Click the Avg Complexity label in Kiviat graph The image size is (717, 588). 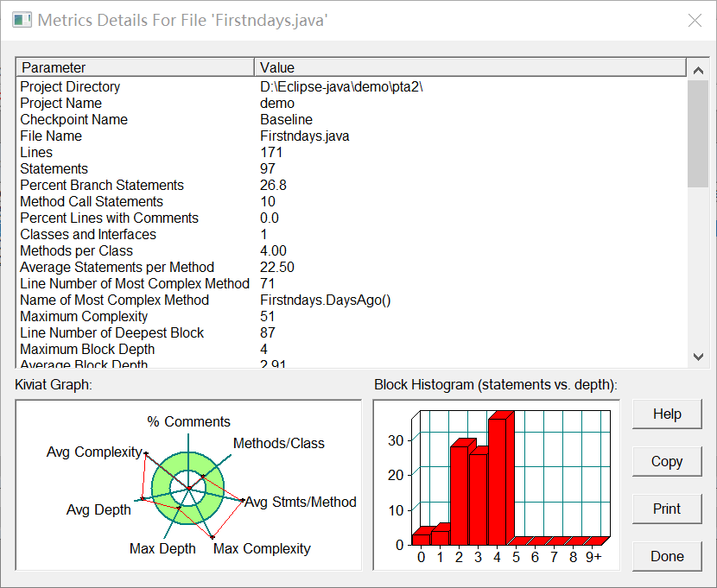tap(94, 452)
